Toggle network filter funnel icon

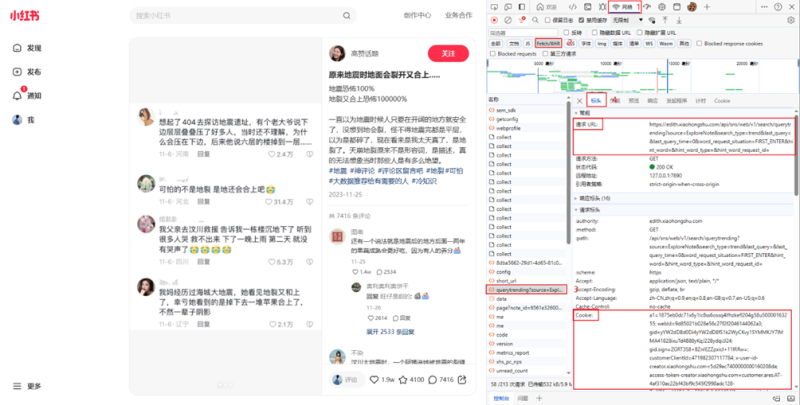point(521,20)
